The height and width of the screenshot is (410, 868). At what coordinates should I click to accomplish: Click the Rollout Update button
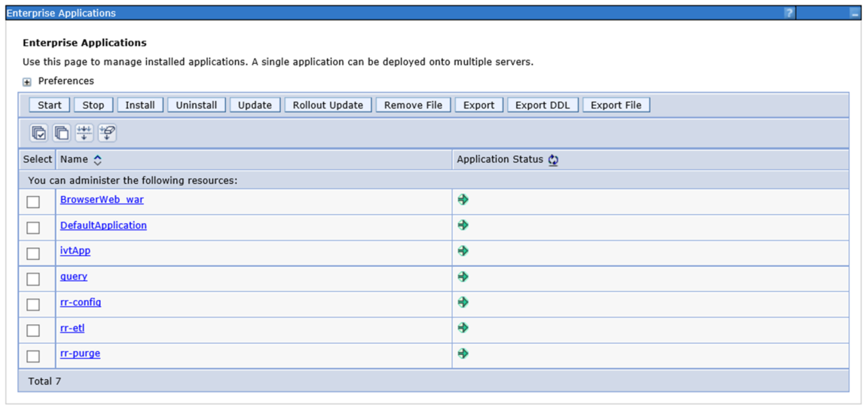328,105
